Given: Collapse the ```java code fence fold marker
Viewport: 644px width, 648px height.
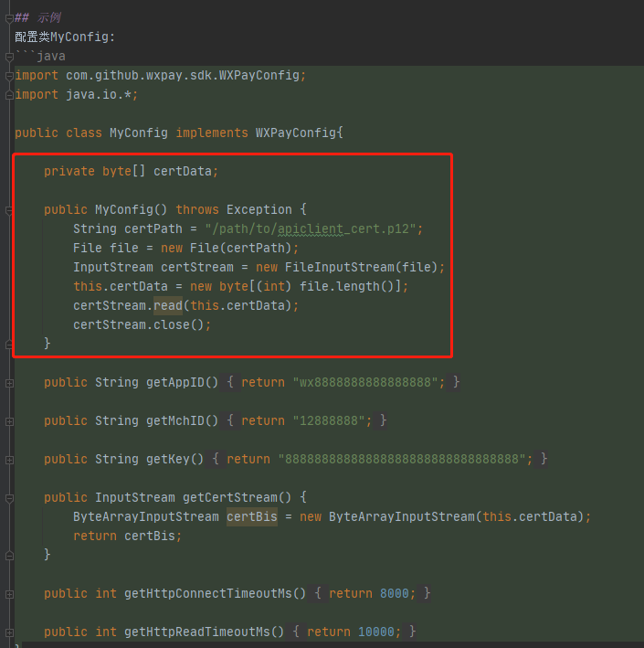Looking at the screenshot, I should [9, 57].
